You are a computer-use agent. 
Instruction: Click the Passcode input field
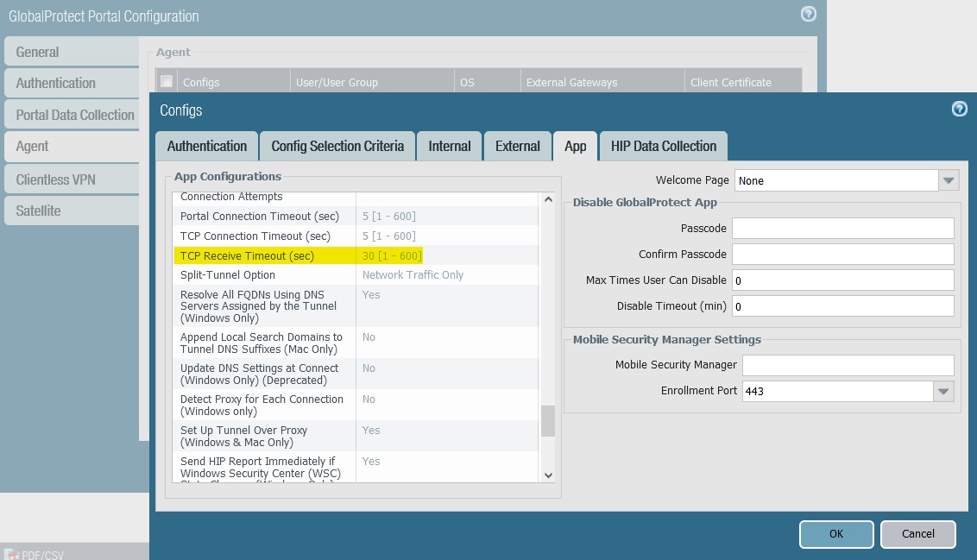[842, 228]
